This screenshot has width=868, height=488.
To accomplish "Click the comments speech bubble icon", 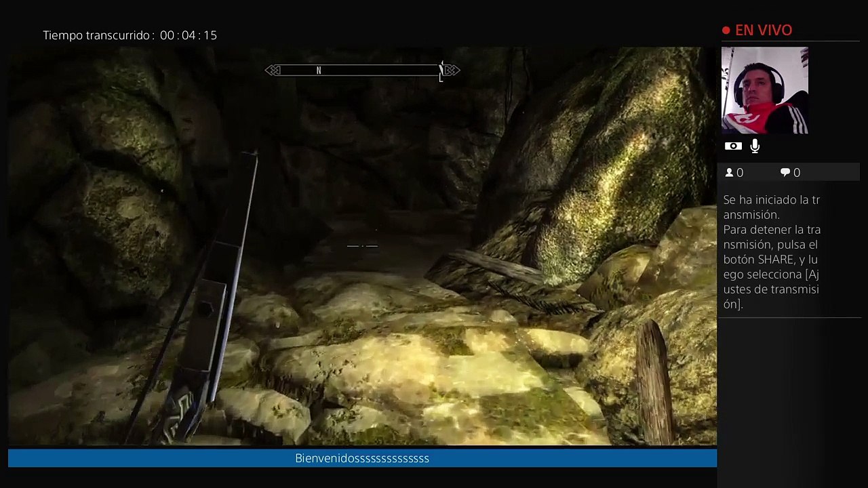I will coord(785,173).
